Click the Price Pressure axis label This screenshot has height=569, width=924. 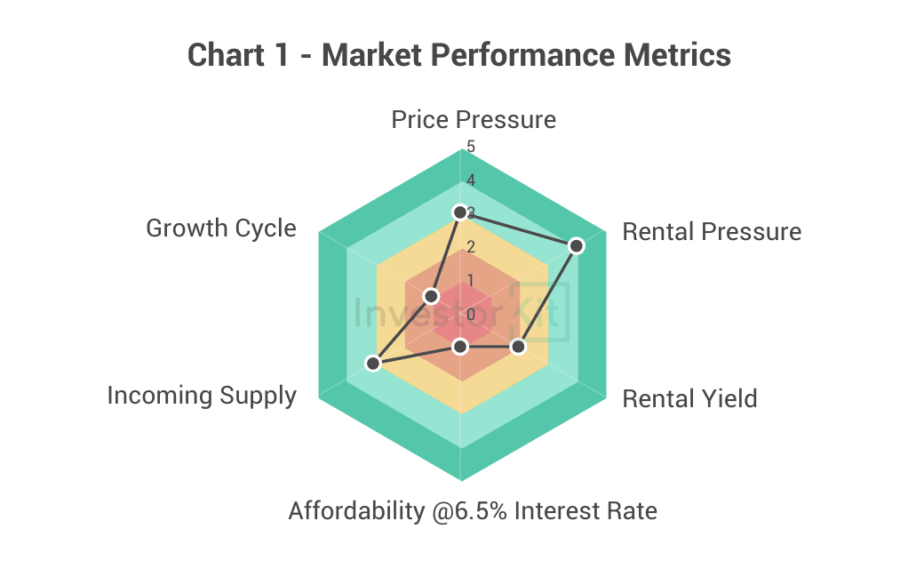click(x=474, y=119)
